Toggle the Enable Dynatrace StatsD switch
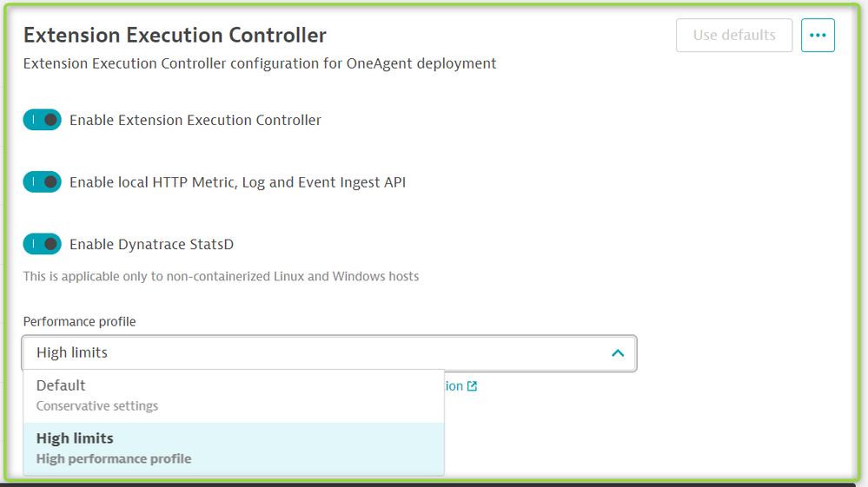 pos(43,245)
